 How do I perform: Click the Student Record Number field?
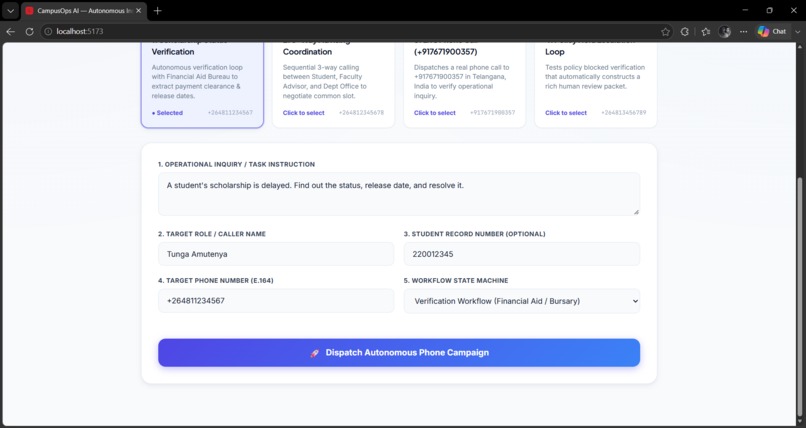522,254
